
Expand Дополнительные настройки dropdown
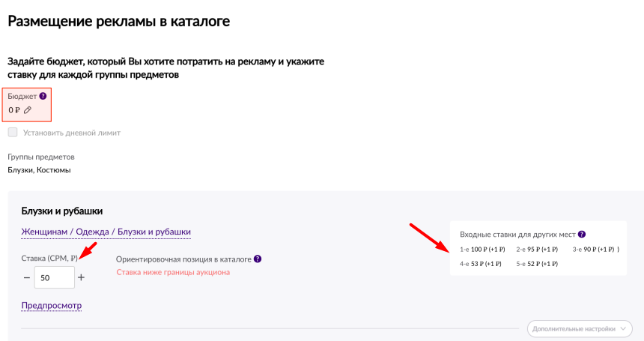point(580,328)
